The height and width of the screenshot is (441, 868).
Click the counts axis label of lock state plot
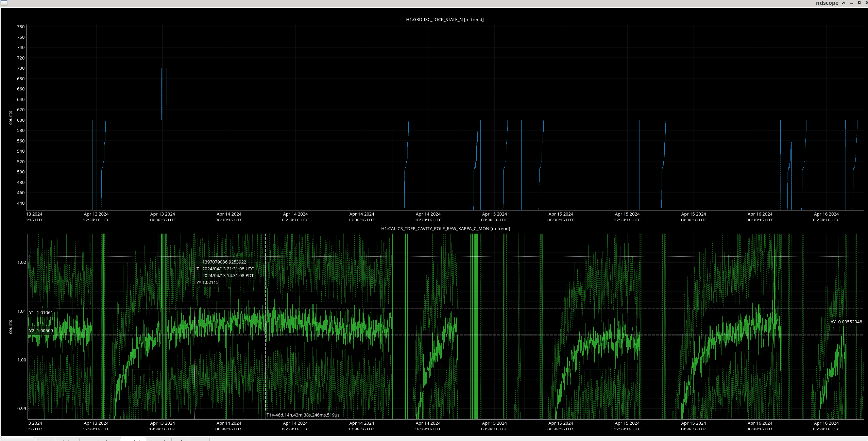(11, 118)
